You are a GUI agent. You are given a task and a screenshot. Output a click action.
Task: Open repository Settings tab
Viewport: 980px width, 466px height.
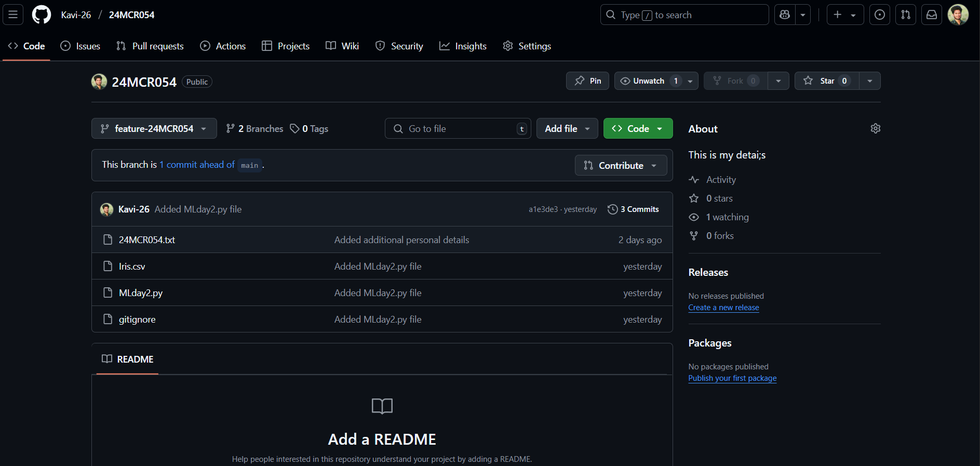(527, 46)
